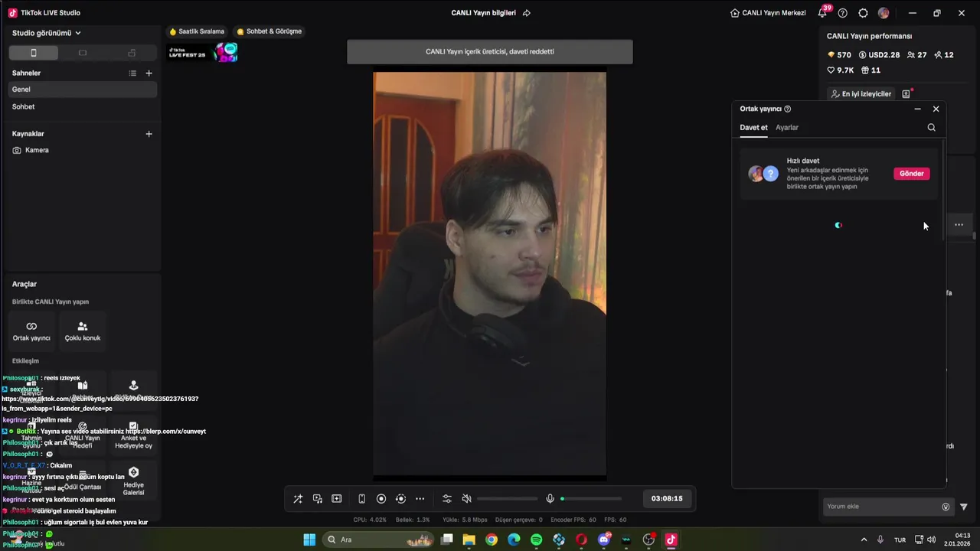
Task: Toggle the microphone mute icon
Action: coord(550,499)
